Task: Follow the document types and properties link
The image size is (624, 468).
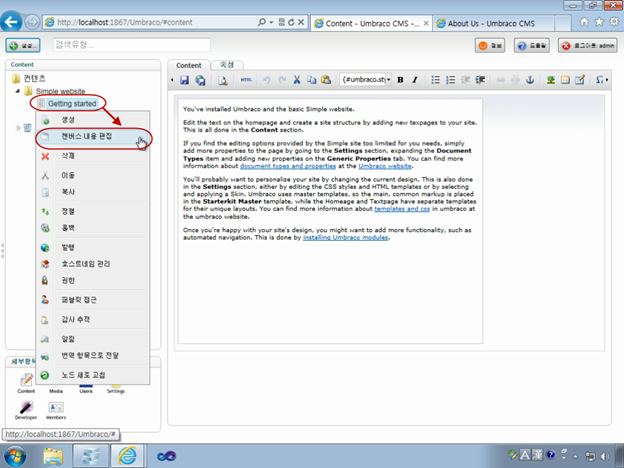Action: 288,166
